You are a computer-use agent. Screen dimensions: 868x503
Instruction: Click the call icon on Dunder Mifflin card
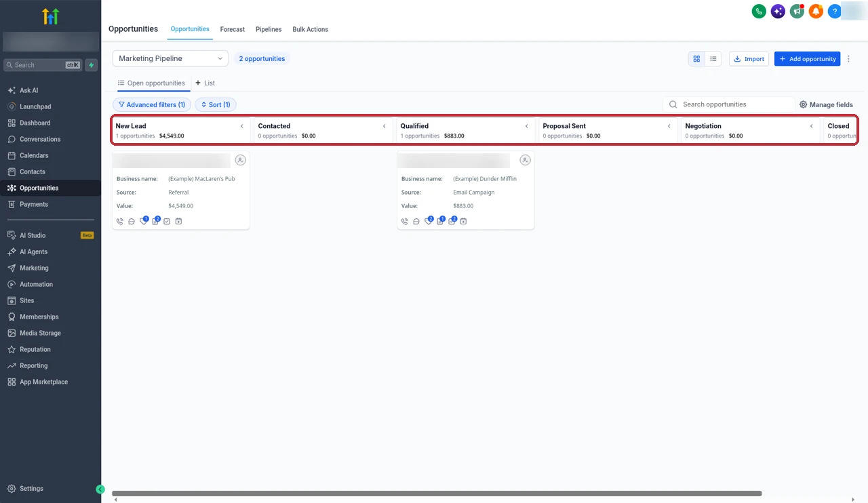coord(405,221)
